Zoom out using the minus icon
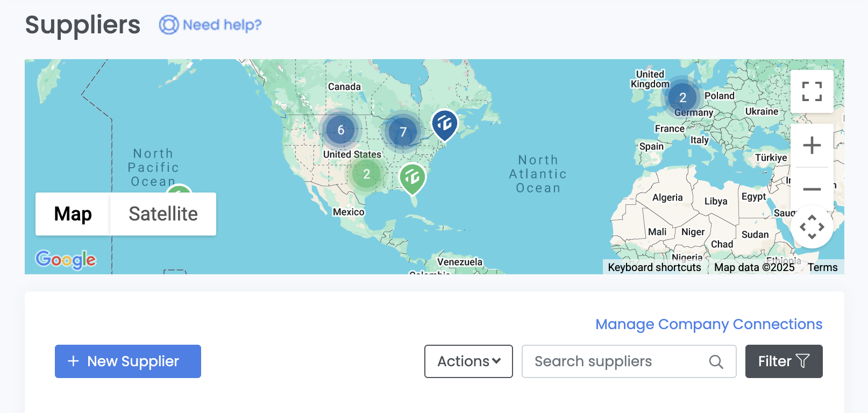 812,189
